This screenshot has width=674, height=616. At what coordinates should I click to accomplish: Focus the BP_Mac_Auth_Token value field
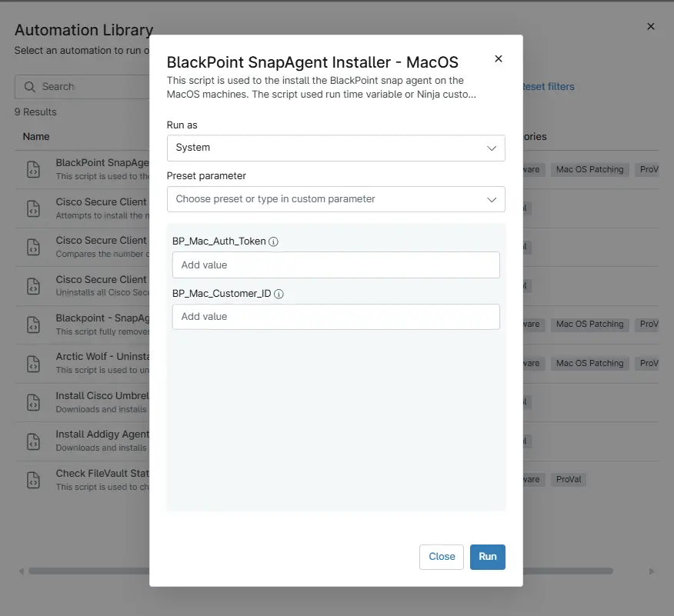335,265
